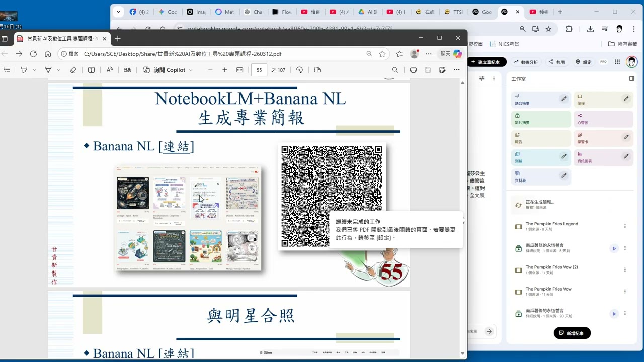Open analytics button (數據分析)
This screenshot has width=644, height=362.
(526, 62)
